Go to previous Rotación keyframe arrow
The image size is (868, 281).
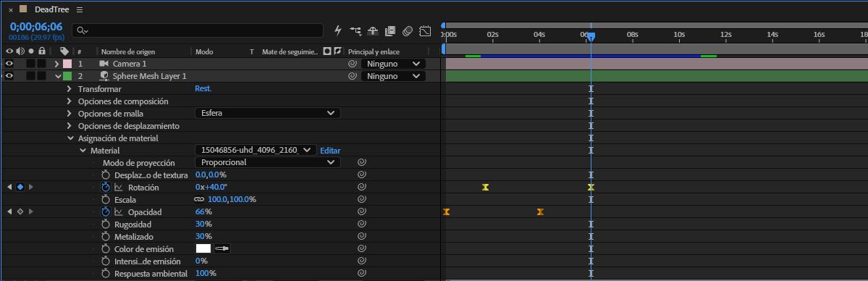tap(9, 188)
